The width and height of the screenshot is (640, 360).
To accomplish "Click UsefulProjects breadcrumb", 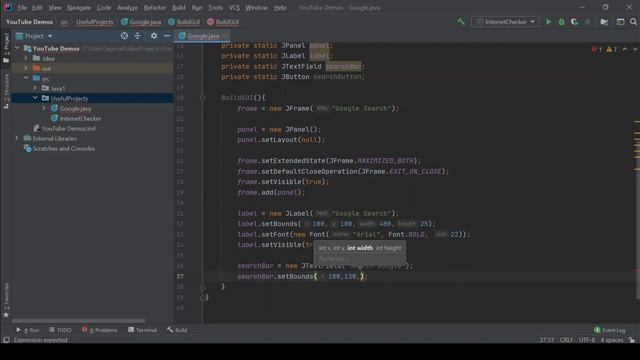I will (x=95, y=22).
